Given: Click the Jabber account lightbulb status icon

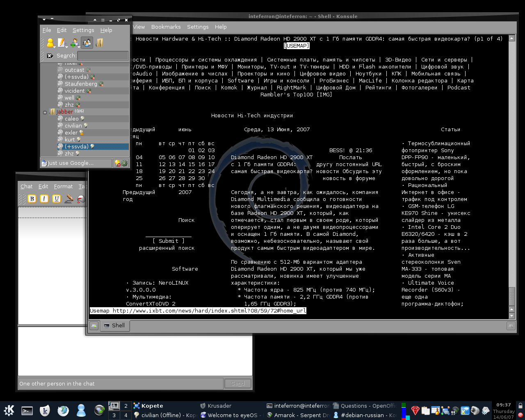Looking at the screenshot, I should click(117, 163).
